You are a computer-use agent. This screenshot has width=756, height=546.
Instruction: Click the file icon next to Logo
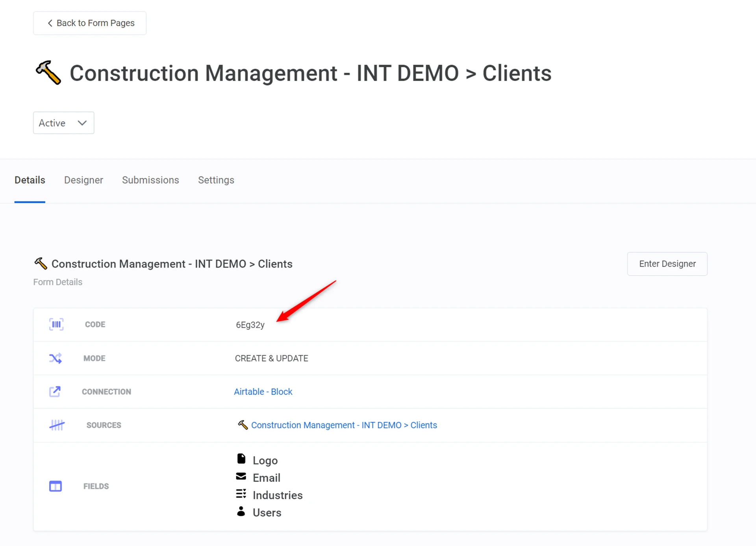click(241, 459)
